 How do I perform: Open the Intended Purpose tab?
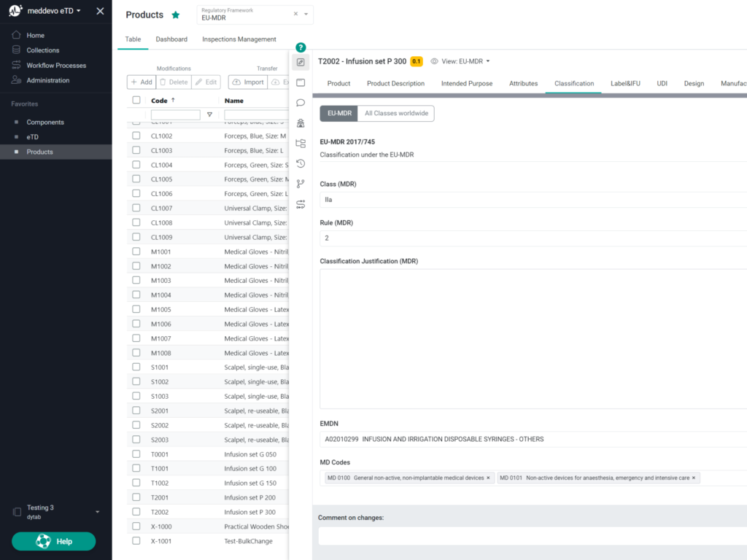[466, 84]
